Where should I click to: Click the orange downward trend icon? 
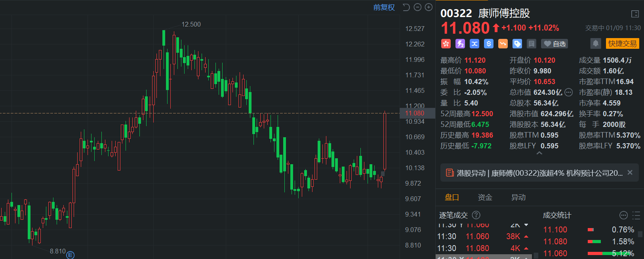pyautogui.click(x=503, y=44)
